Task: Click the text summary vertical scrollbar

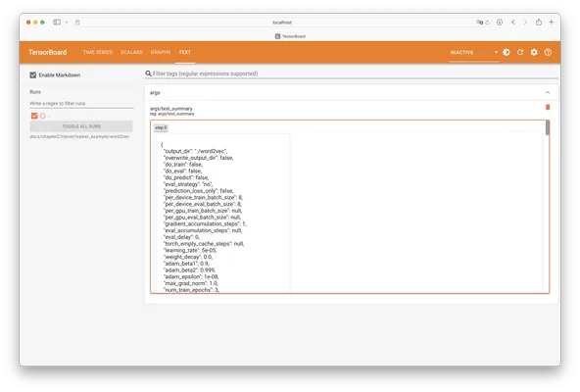Action: (x=547, y=128)
